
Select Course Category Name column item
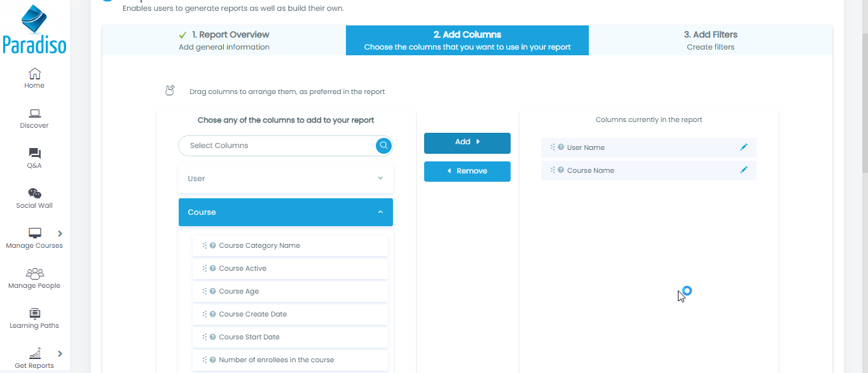pyautogui.click(x=259, y=245)
